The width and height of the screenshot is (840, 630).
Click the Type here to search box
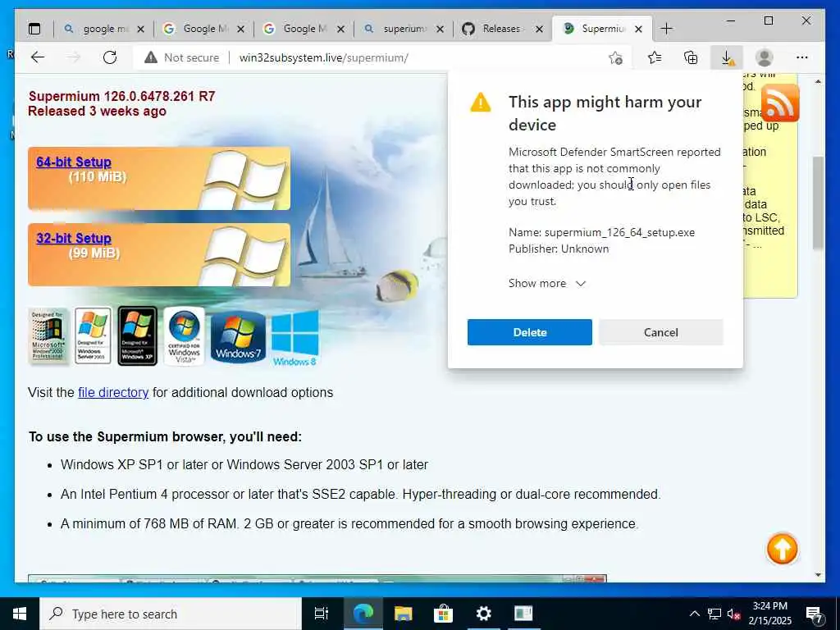pyautogui.click(x=171, y=614)
